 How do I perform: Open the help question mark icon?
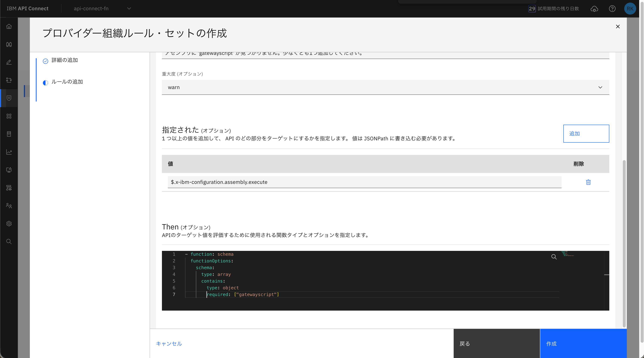pos(612,9)
